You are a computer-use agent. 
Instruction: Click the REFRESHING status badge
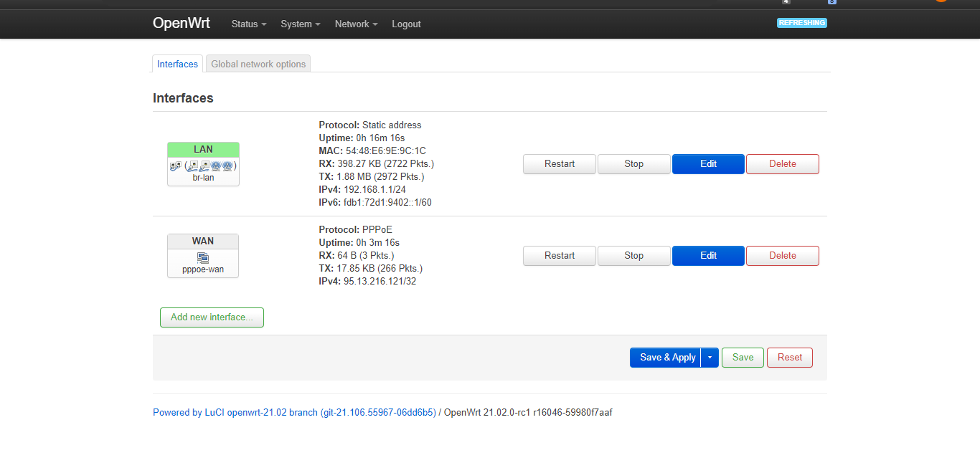pyautogui.click(x=802, y=23)
